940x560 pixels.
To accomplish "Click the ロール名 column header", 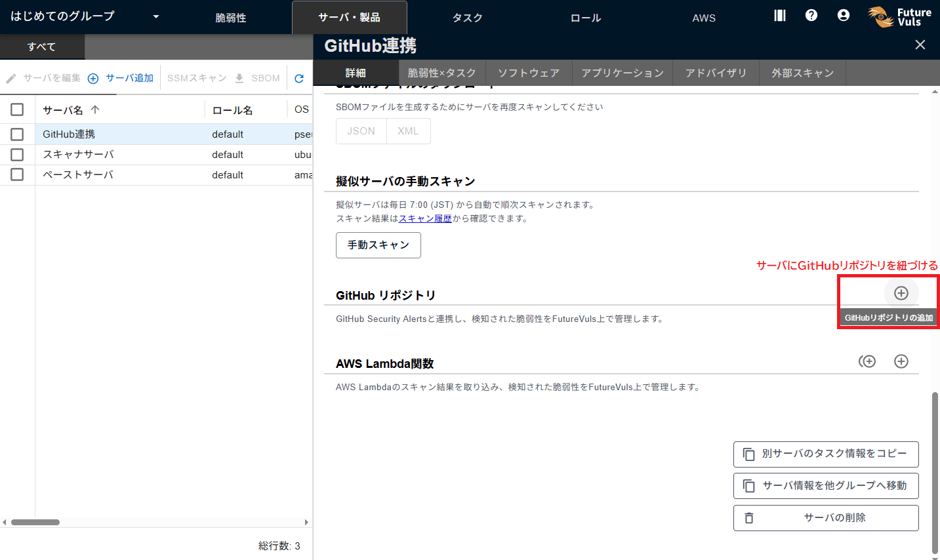I will point(233,110).
